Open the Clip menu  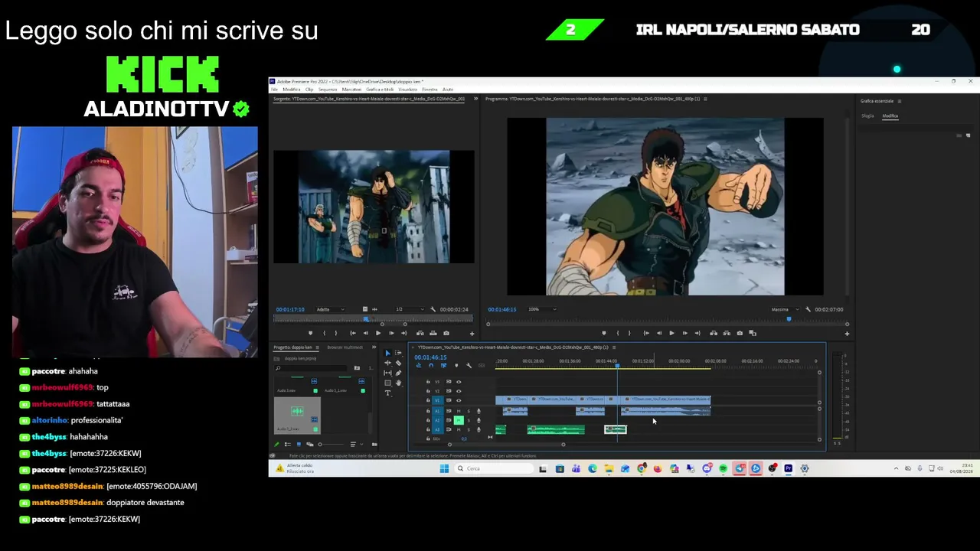[x=309, y=90]
